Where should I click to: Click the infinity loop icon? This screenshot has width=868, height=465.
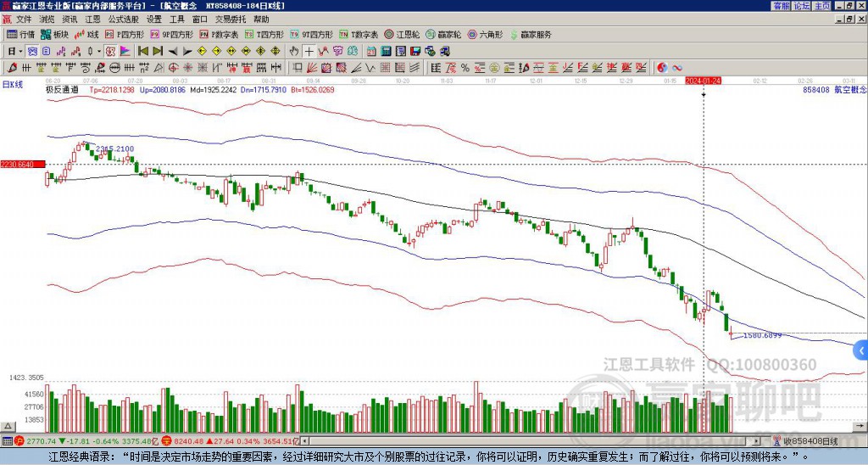(x=677, y=68)
